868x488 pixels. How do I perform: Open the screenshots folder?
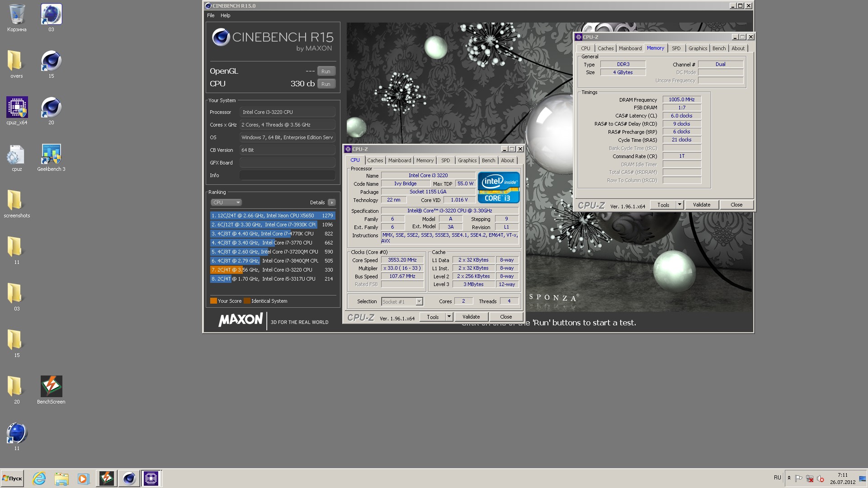tap(17, 204)
